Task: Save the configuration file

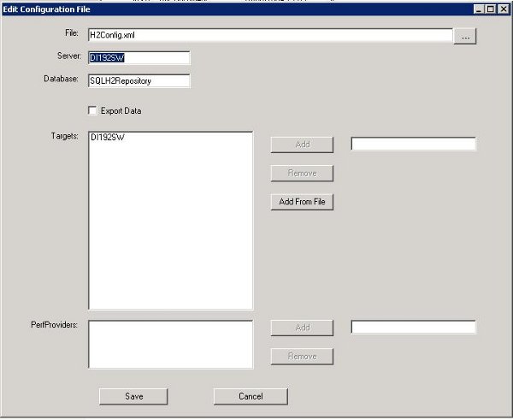Action: click(x=133, y=396)
